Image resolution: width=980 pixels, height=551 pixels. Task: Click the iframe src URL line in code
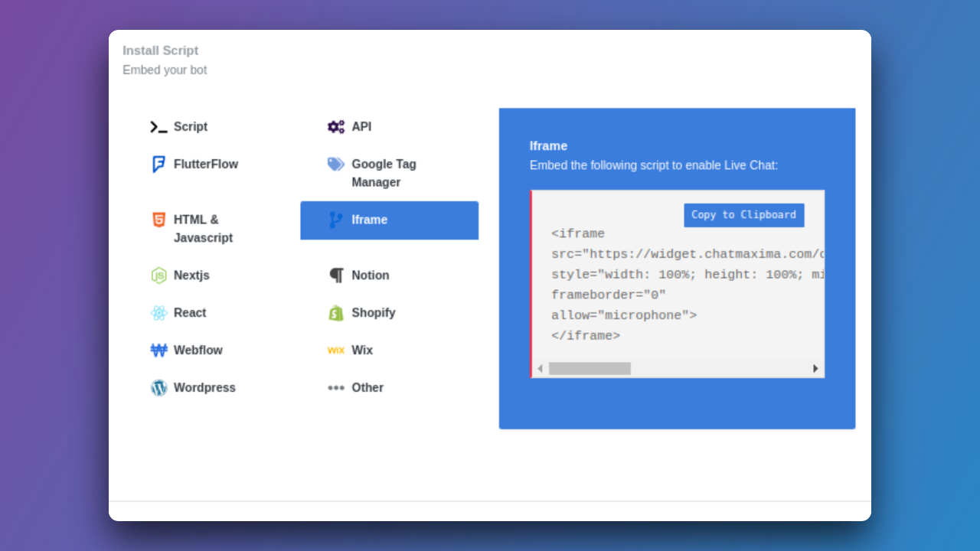688,254
